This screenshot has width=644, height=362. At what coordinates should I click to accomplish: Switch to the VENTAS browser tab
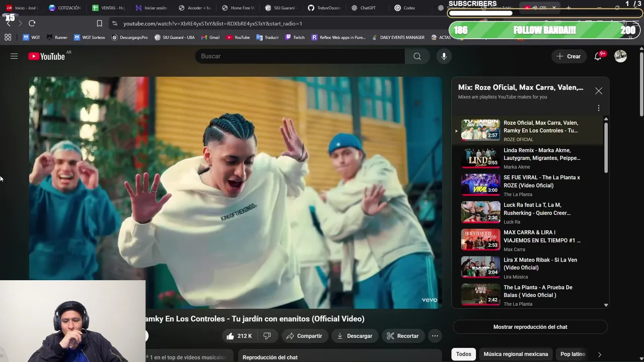[x=109, y=8]
